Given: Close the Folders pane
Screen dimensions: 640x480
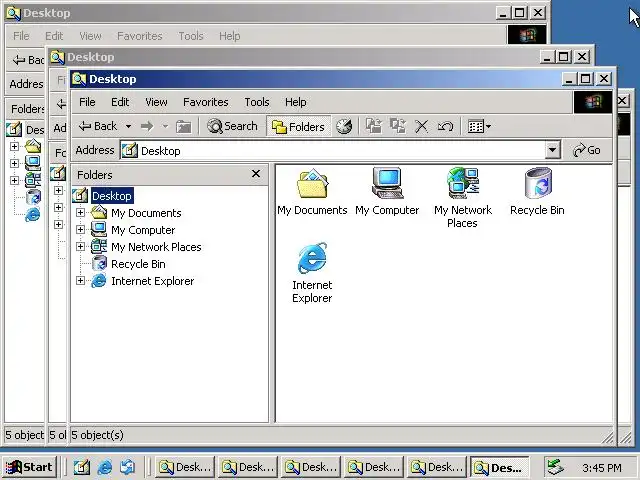Looking at the screenshot, I should pos(256,174).
